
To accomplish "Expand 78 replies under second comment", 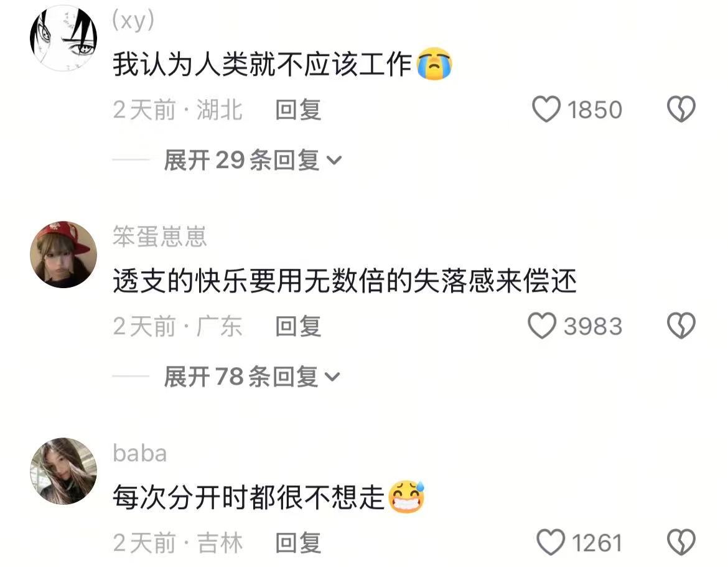I will point(252,377).
